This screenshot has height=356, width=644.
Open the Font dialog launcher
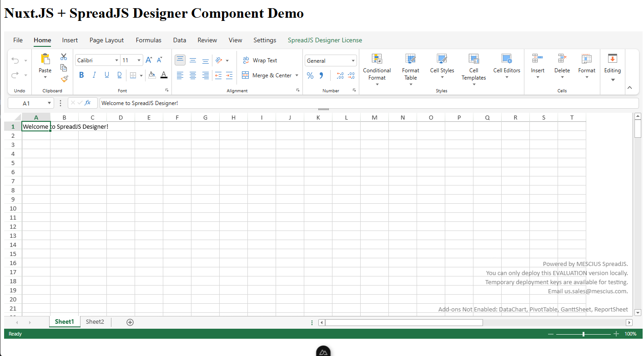[167, 90]
